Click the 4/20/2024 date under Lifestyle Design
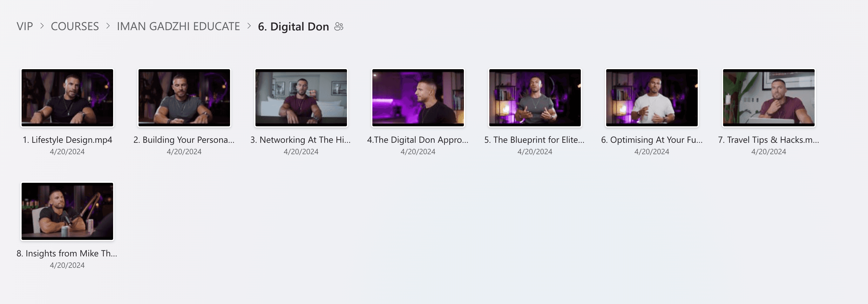The width and height of the screenshot is (868, 304). tap(67, 151)
